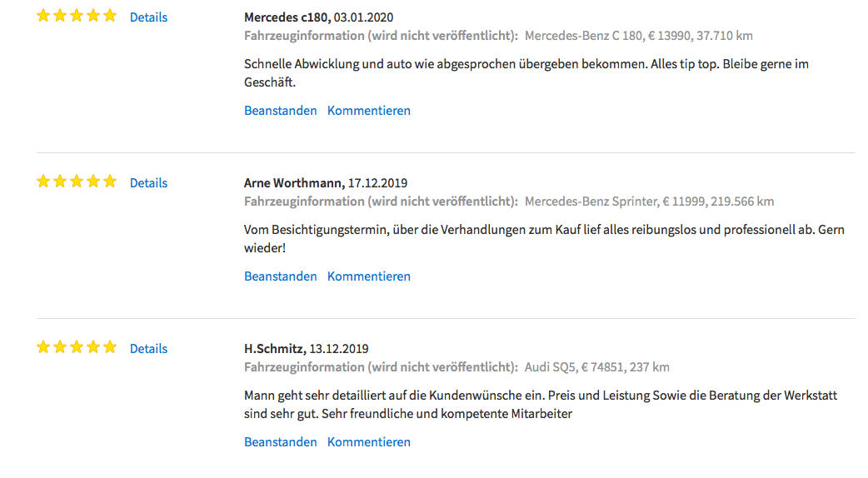Image resolution: width=868 pixels, height=478 pixels.
Task: Click fourth star of Mercedes c180 rating
Action: tap(93, 16)
